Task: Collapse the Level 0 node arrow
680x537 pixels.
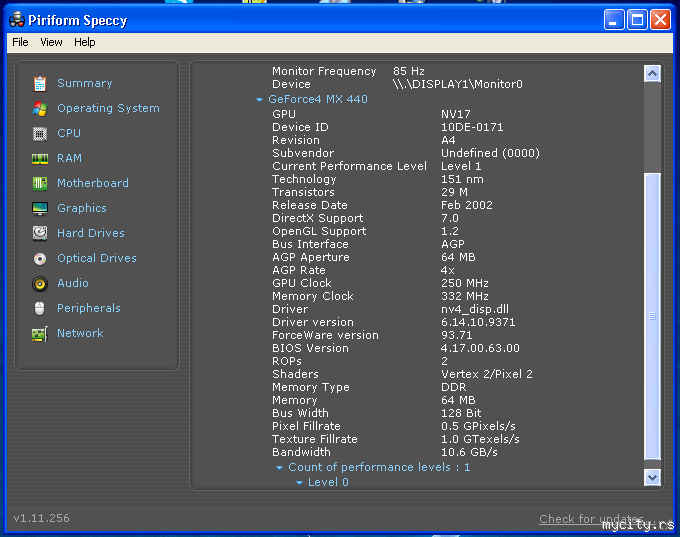Action: 299,483
